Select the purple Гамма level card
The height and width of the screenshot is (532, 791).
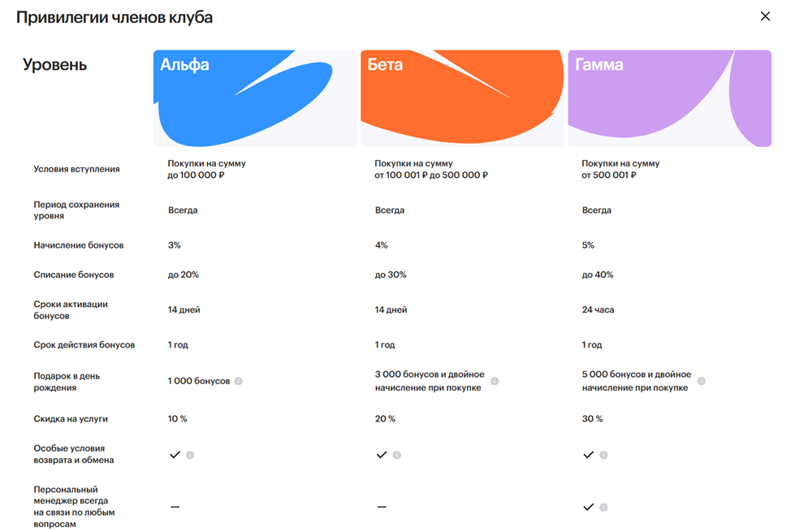669,98
